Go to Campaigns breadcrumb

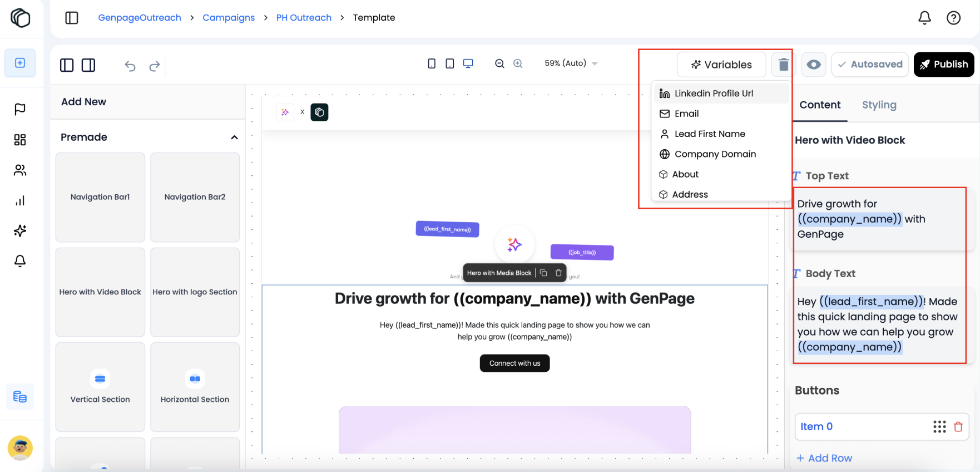tap(229, 18)
